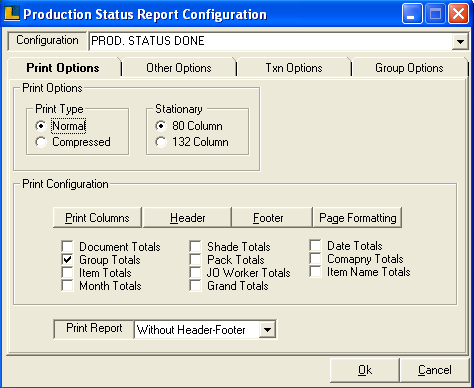Viewport: 474px width, 388px height.
Task: Open Group Options tab
Action: (x=409, y=68)
